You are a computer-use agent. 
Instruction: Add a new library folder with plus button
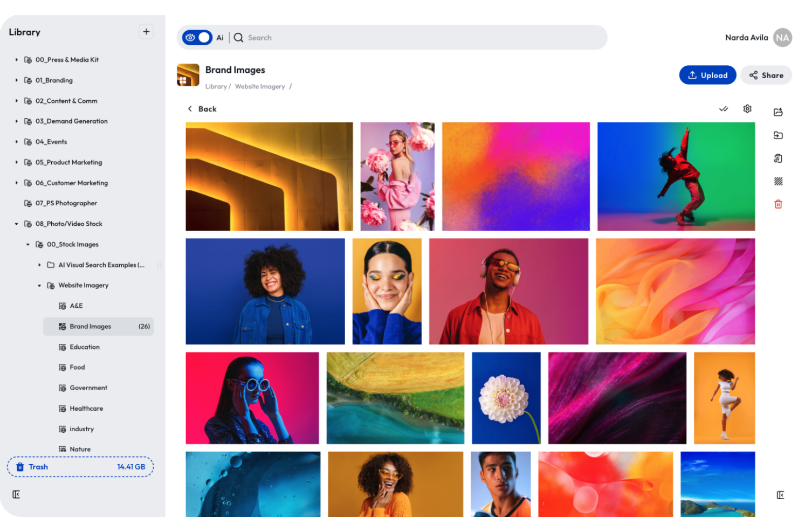coord(146,32)
